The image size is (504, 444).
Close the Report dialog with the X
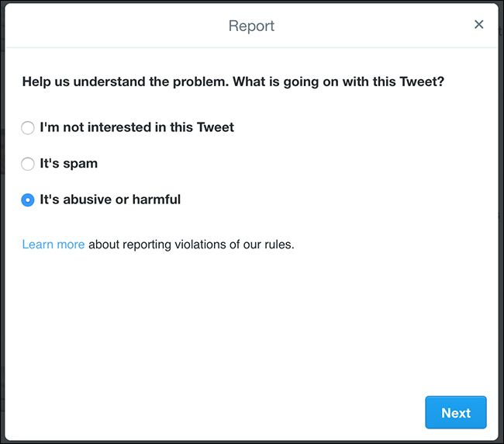coord(478,25)
